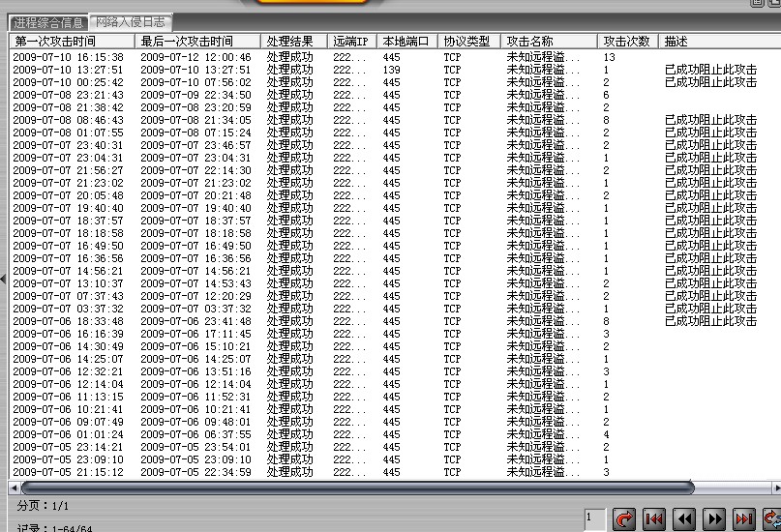Click the 分页: 1/1 page indicator
The width and height of the screenshot is (781, 532).
point(43,506)
